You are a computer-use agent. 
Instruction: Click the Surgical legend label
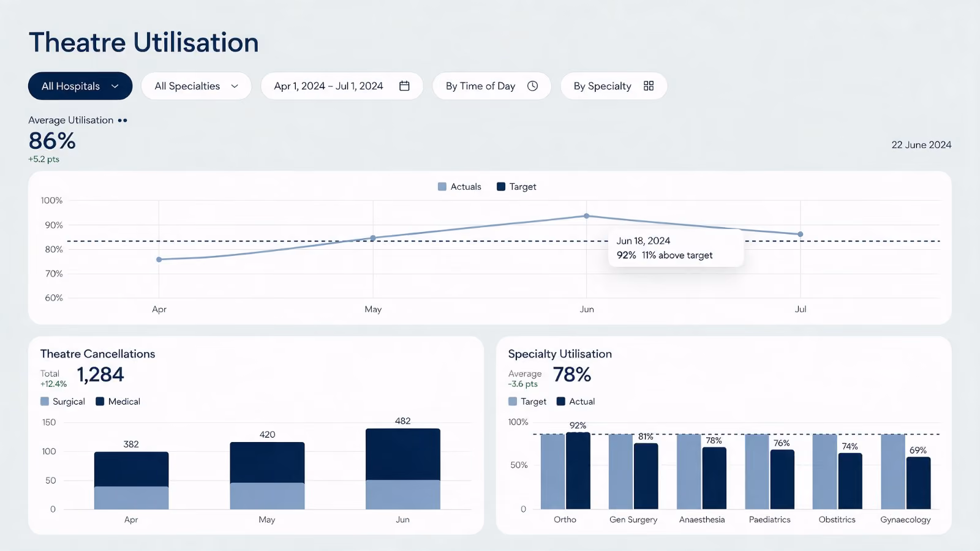(69, 402)
